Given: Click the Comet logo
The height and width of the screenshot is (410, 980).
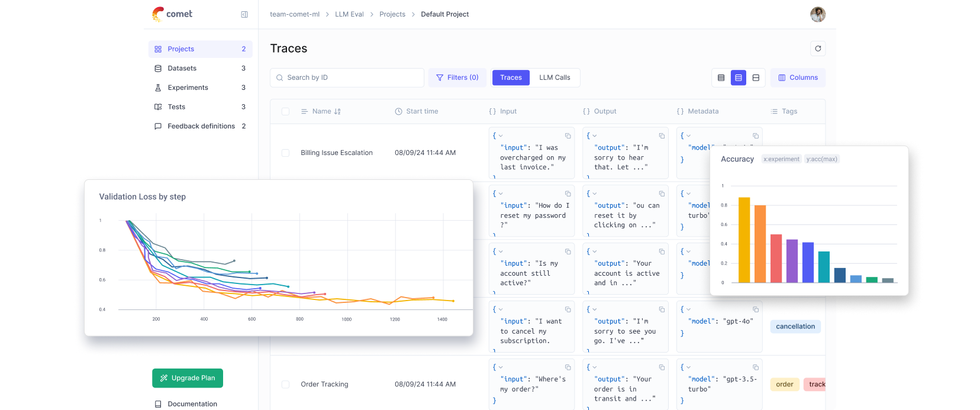Looking at the screenshot, I should (172, 14).
